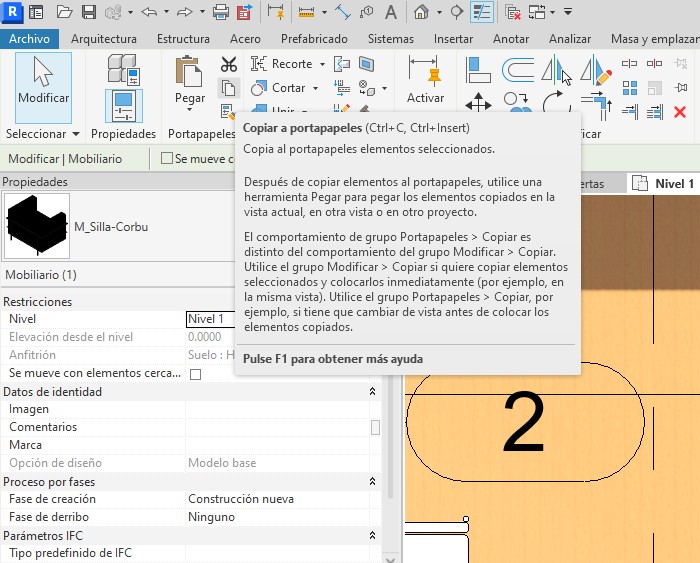Collapse the Datos de identidad section
The height and width of the screenshot is (563, 700).
point(373,392)
